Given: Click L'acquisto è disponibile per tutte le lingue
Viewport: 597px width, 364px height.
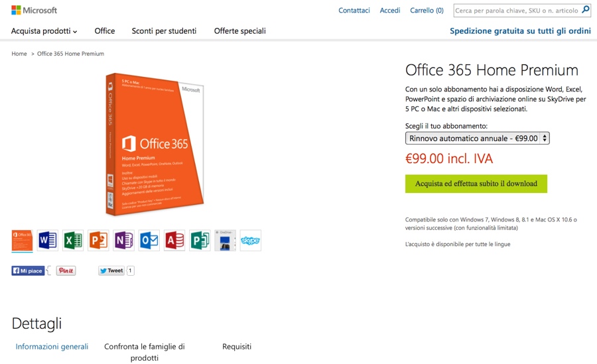Looking at the screenshot, I should (458, 244).
